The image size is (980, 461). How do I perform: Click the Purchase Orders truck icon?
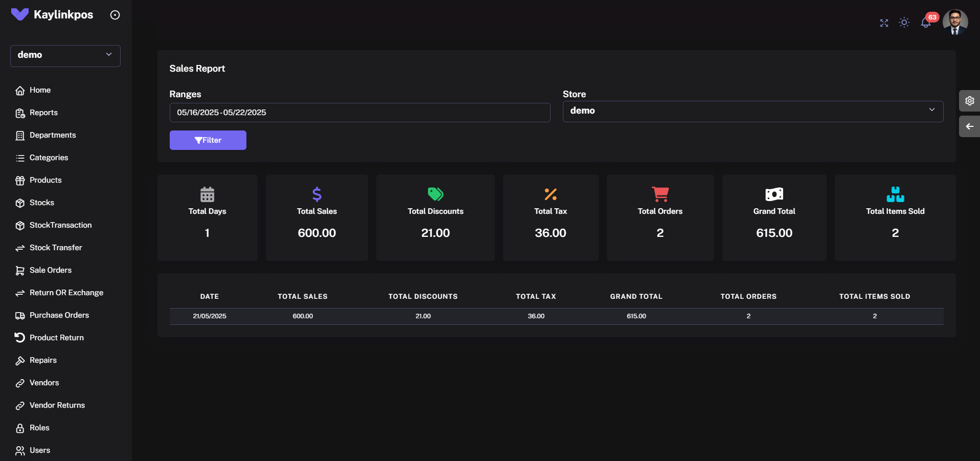[20, 316]
